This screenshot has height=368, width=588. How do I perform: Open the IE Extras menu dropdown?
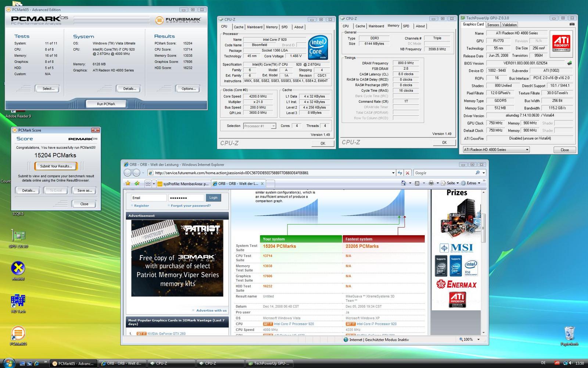point(471,183)
